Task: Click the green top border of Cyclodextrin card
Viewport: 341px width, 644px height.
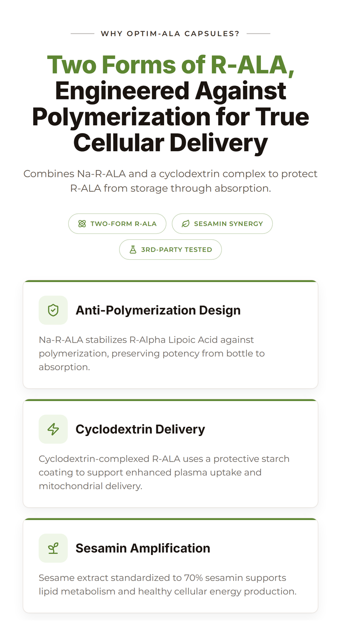Action: coord(170,400)
